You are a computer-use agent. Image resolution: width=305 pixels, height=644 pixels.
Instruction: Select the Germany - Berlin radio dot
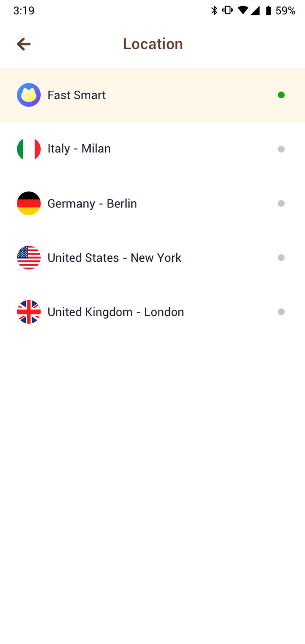click(x=281, y=203)
